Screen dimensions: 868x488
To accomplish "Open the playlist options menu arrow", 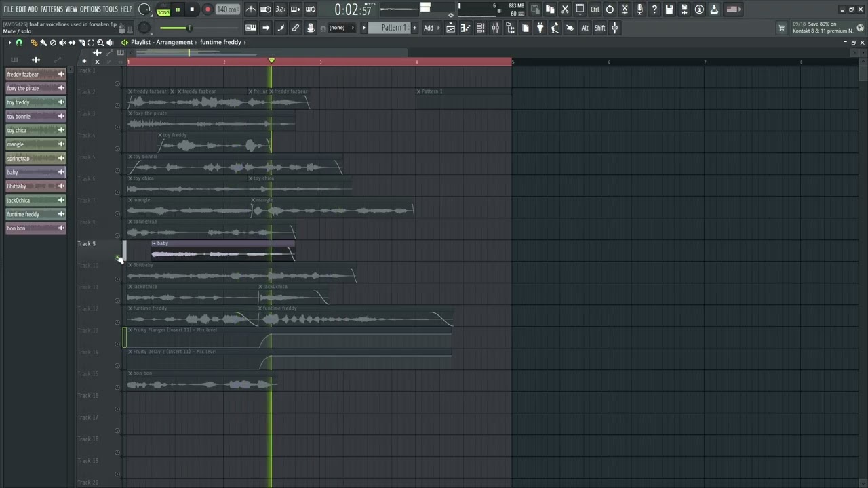I will (x=9, y=43).
